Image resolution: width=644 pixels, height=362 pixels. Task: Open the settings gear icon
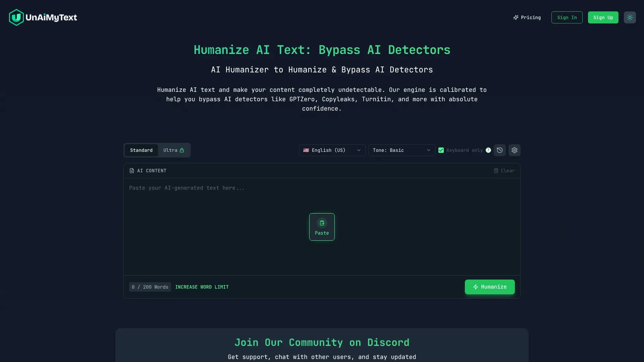coord(515,150)
